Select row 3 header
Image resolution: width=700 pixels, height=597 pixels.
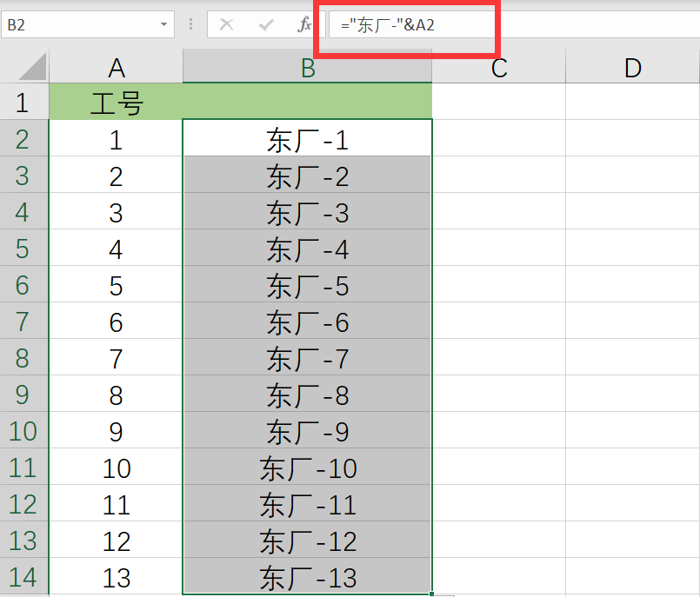coord(24,175)
